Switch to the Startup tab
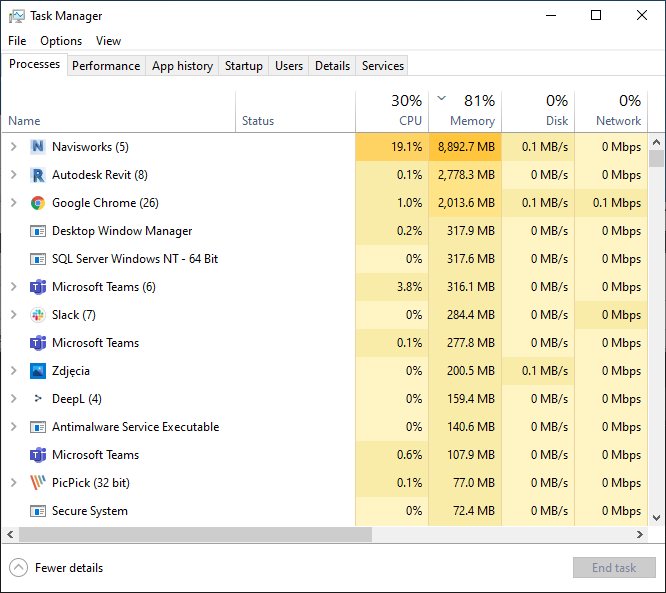The height and width of the screenshot is (593, 666). coord(243,66)
